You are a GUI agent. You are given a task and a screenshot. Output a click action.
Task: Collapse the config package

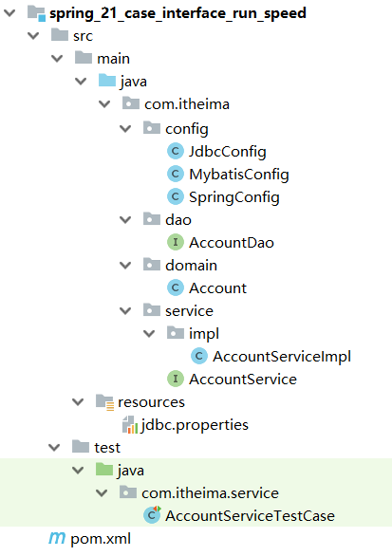(x=125, y=128)
